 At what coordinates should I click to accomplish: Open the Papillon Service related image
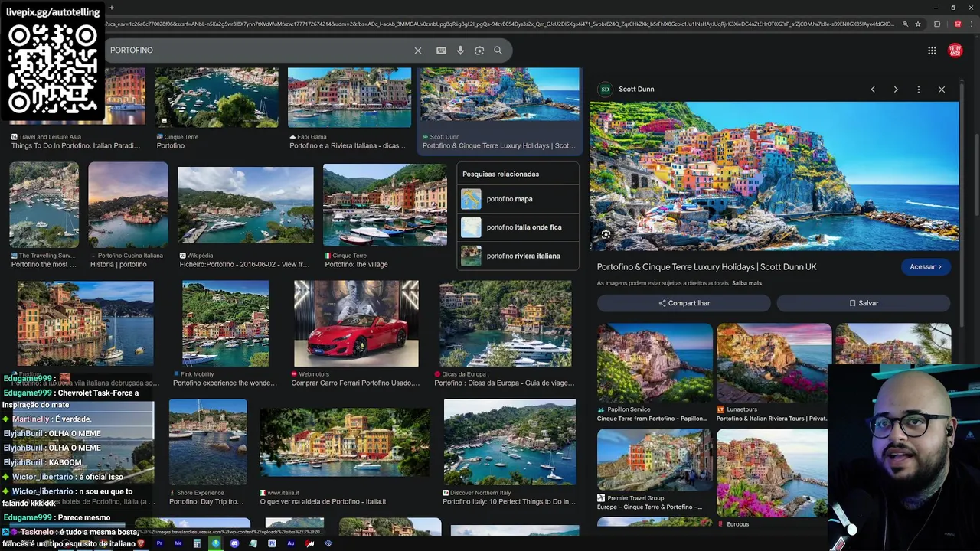pos(655,363)
